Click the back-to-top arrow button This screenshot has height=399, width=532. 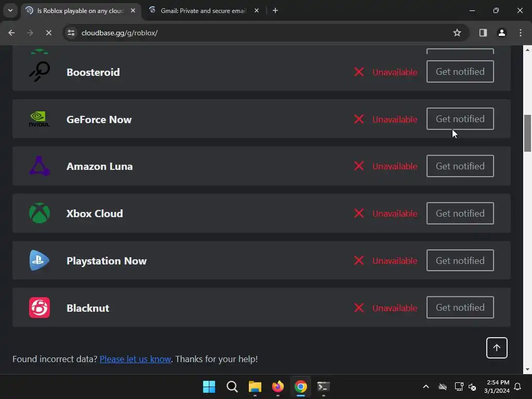pos(497,348)
